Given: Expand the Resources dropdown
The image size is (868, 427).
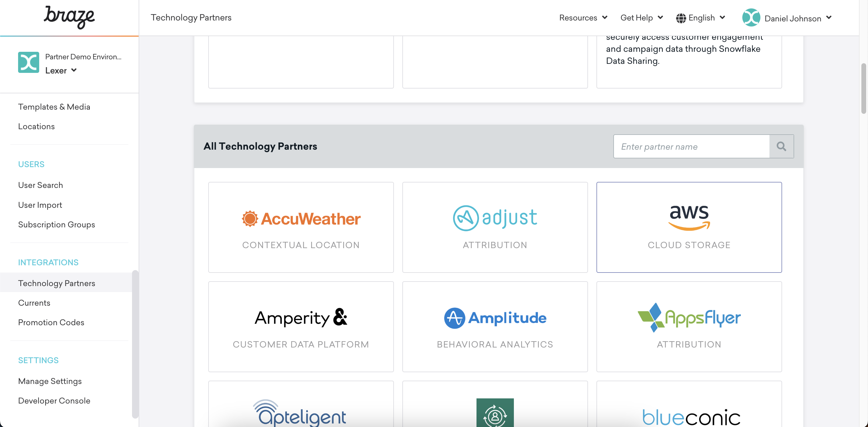Looking at the screenshot, I should click(x=583, y=17).
